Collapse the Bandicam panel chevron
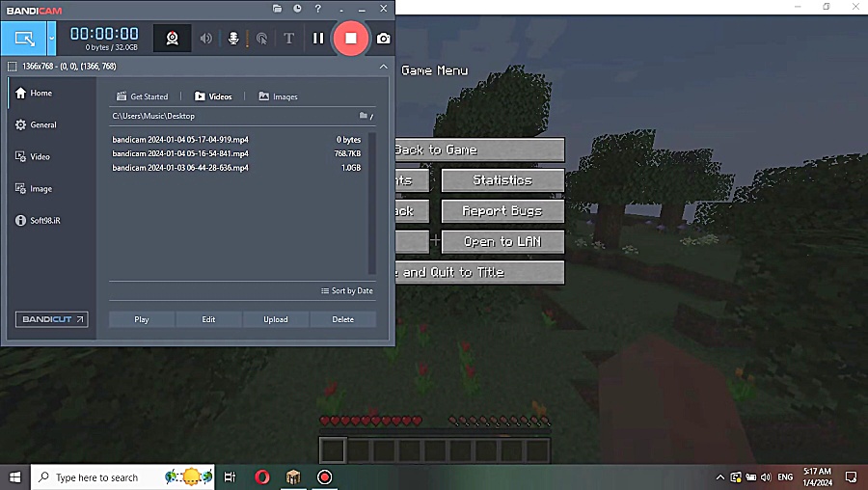868x490 pixels. (x=384, y=67)
